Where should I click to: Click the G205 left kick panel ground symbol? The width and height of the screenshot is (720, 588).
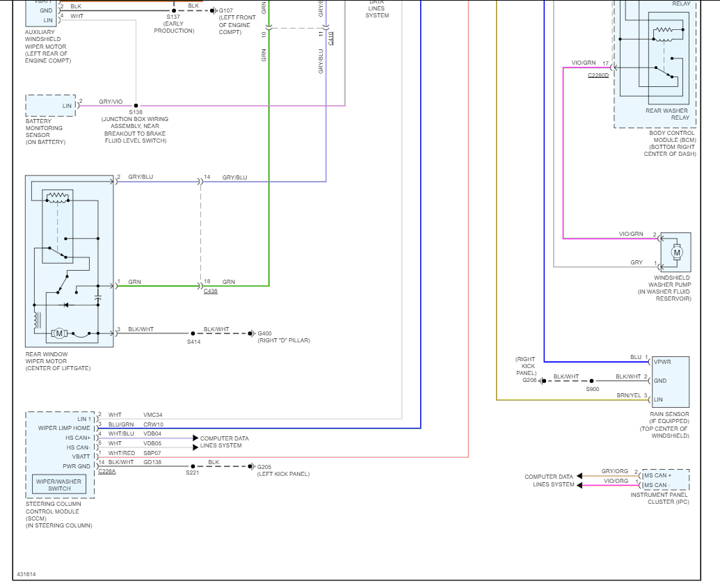[x=251, y=466]
